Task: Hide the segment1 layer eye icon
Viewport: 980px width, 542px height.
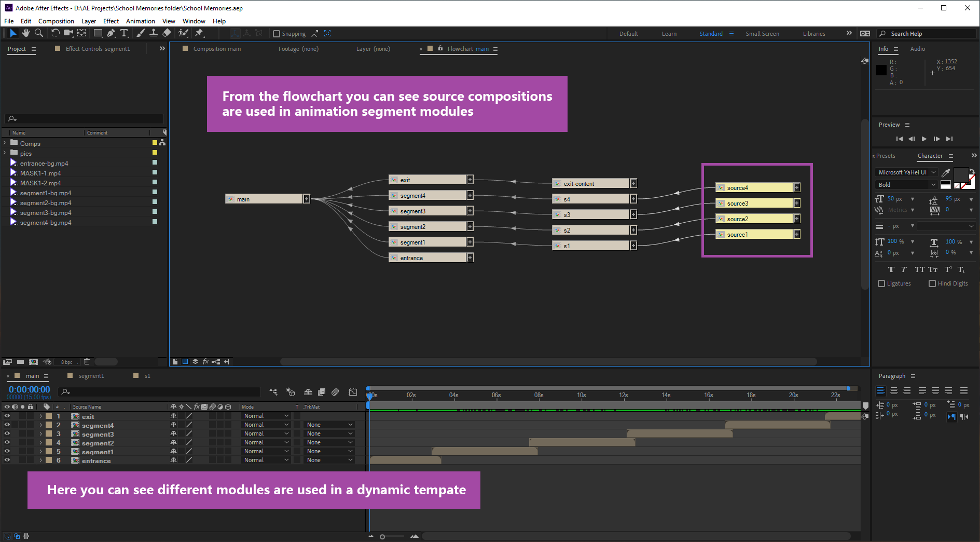Action: point(7,452)
